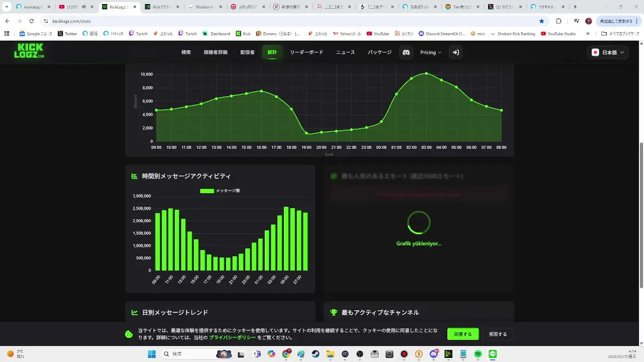Toggle the メッセージ数 legend on bar chart
The image size is (644, 362).
220,191
